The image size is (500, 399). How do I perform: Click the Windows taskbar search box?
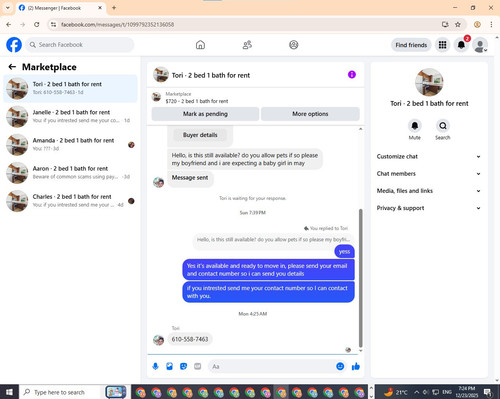click(60, 392)
